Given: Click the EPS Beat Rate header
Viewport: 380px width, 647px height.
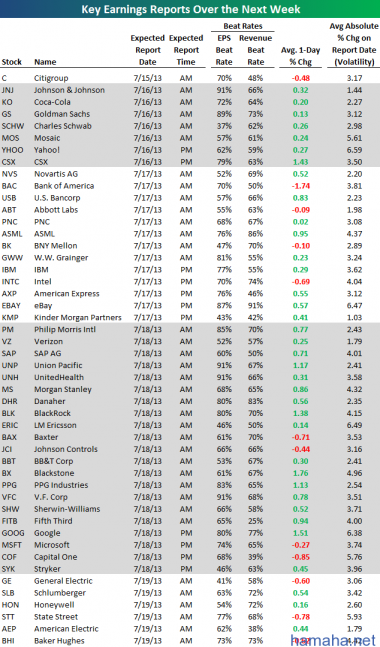Looking at the screenshot, I should click(224, 50).
